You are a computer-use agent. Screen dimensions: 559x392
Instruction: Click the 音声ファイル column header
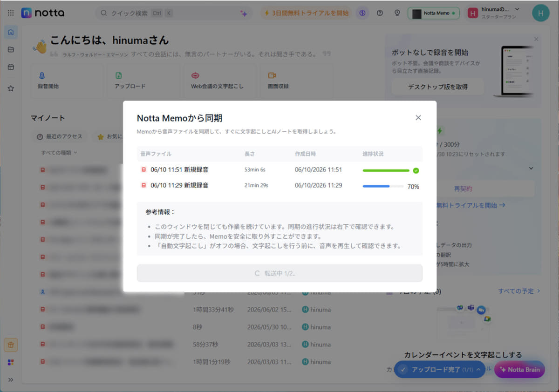(x=156, y=154)
